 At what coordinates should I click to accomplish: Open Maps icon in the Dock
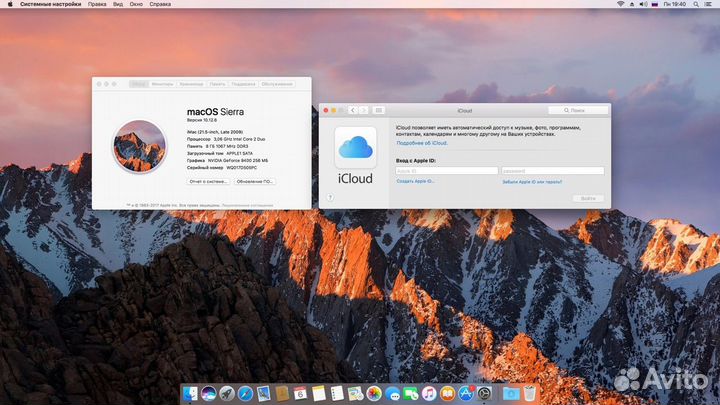[x=355, y=394]
